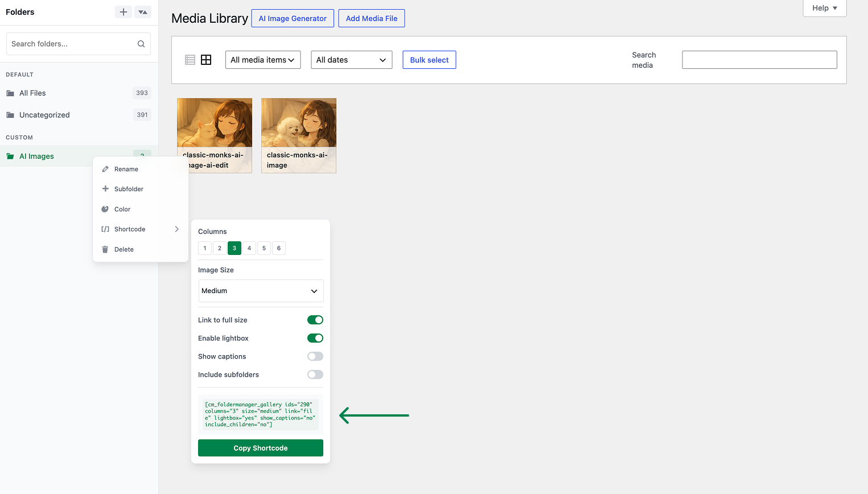The width and height of the screenshot is (868, 494).
Task: Click the All Files folder icon
Action: point(10,93)
